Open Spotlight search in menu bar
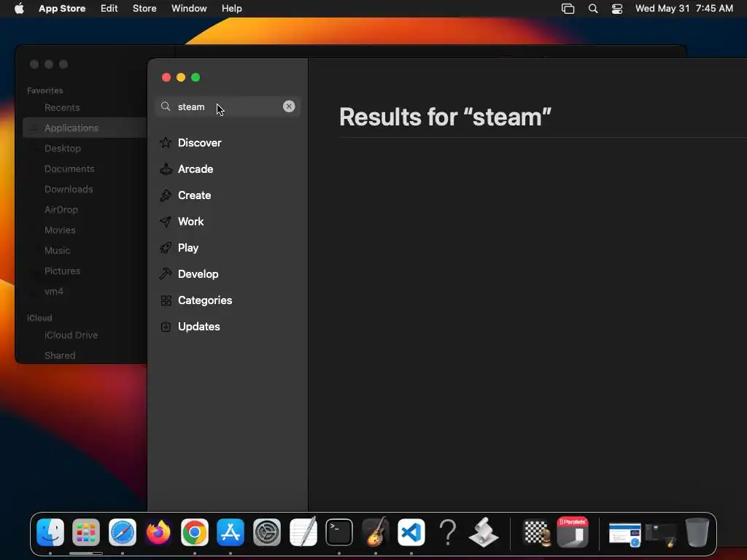This screenshot has height=560, width=747. tap(593, 9)
